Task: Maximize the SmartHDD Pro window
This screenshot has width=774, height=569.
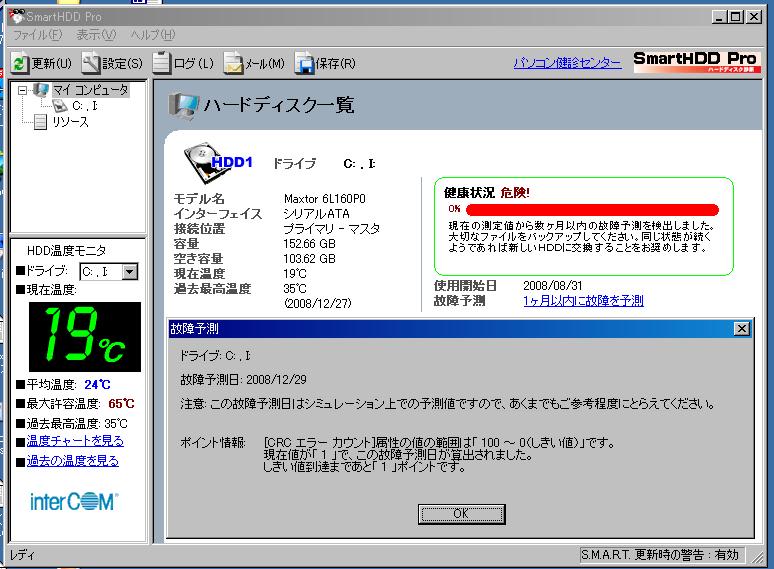Action: pos(735,17)
